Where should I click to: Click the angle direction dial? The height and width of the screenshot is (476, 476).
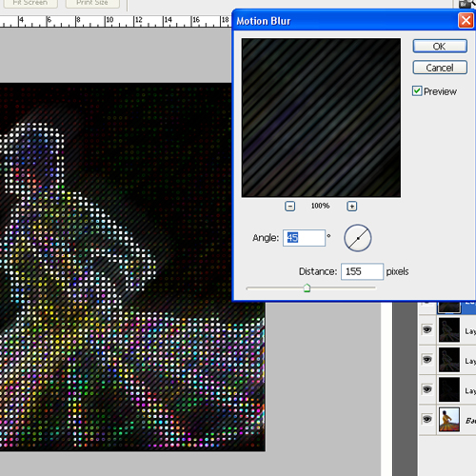pyautogui.click(x=358, y=238)
